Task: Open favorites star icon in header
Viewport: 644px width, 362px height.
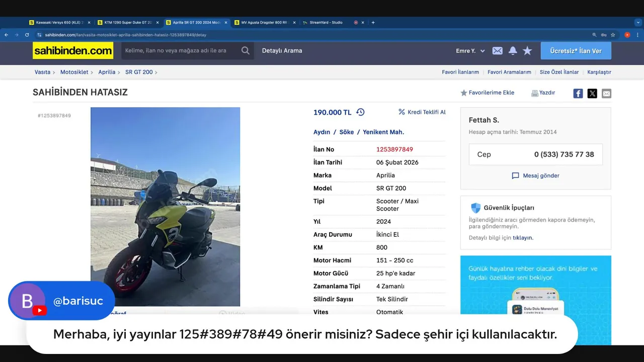Action: point(527,51)
